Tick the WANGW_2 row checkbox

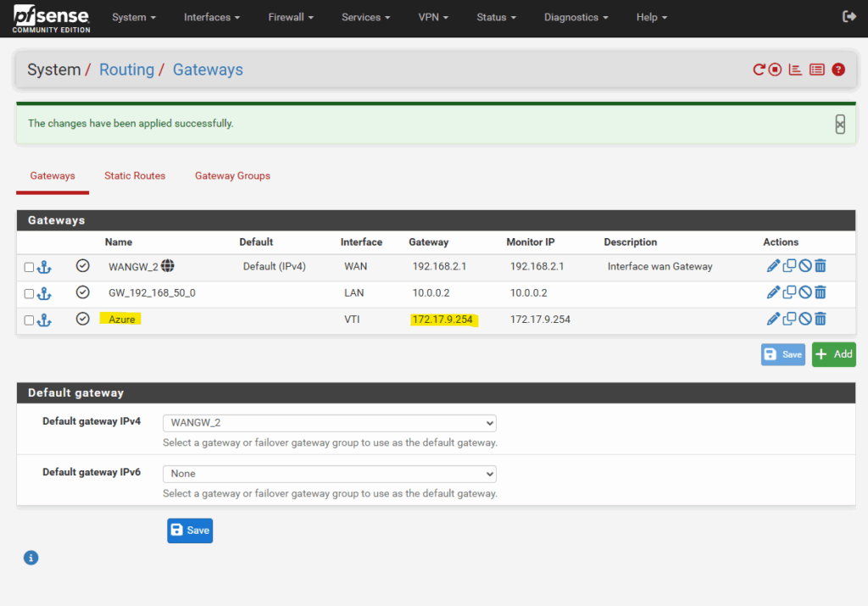[29, 267]
